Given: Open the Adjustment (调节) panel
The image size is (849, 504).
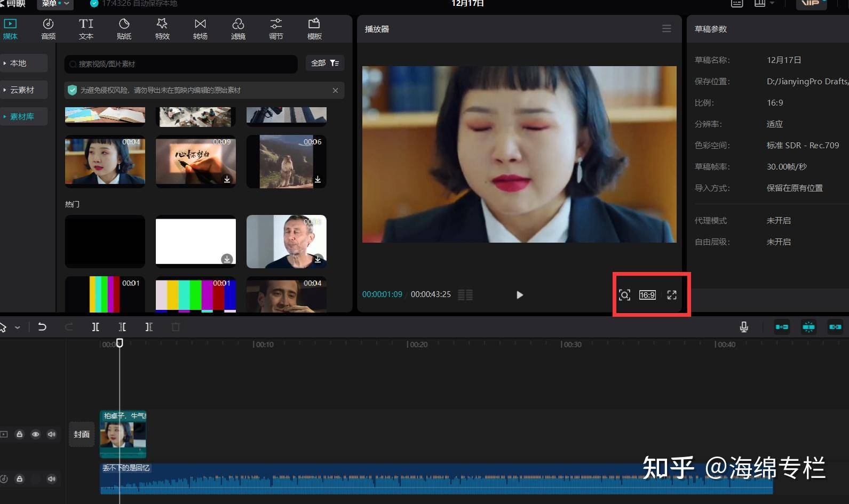Looking at the screenshot, I should pos(276,29).
